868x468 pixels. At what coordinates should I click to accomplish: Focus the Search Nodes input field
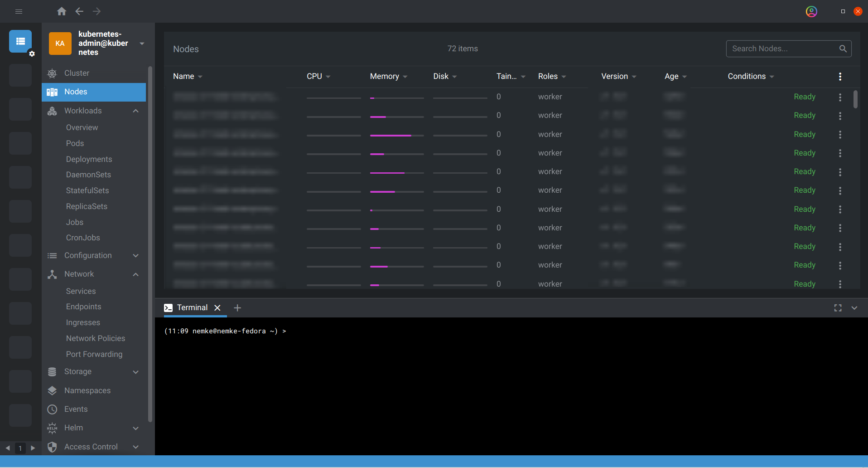coord(782,49)
